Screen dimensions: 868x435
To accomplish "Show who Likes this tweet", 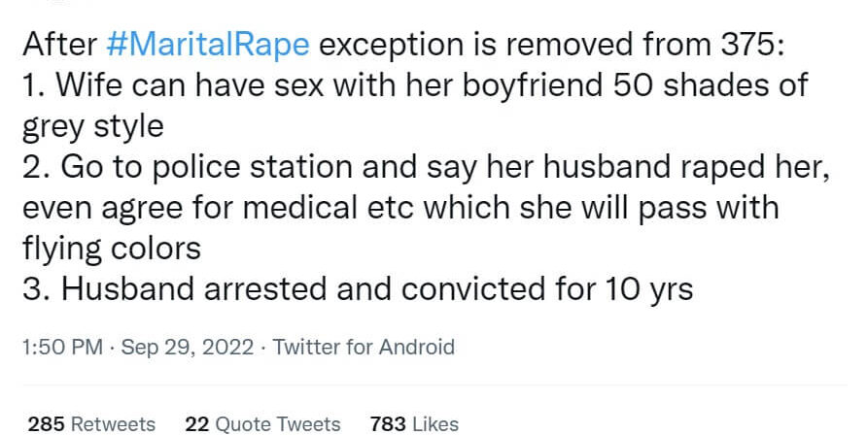I will coord(435,423).
